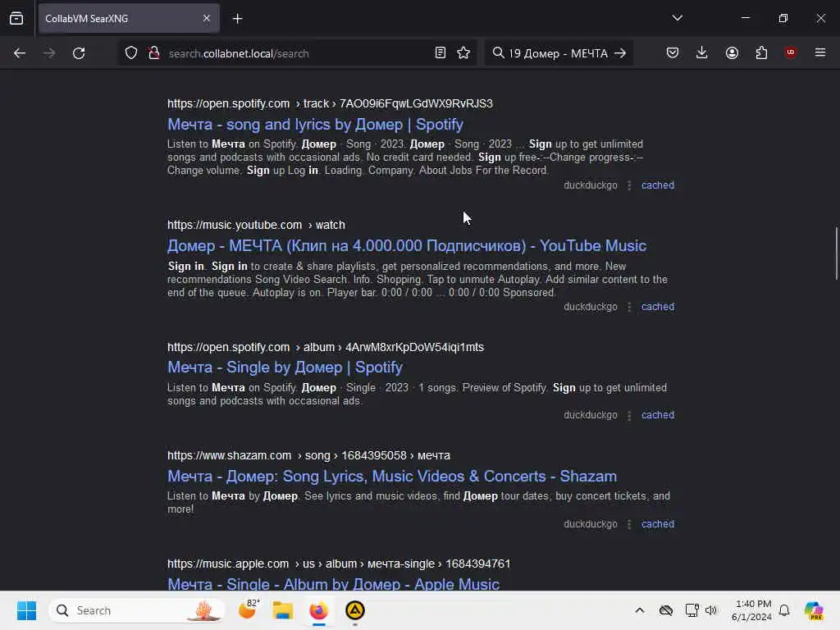840x630 pixels.
Task: Click the taskbar Search box
Action: point(137,610)
